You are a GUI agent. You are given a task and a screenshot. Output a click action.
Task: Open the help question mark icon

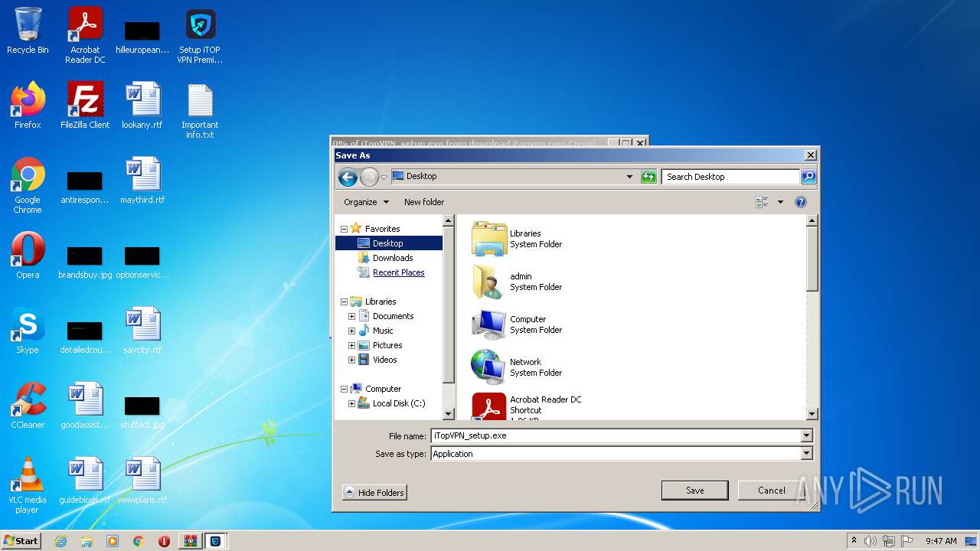point(801,202)
